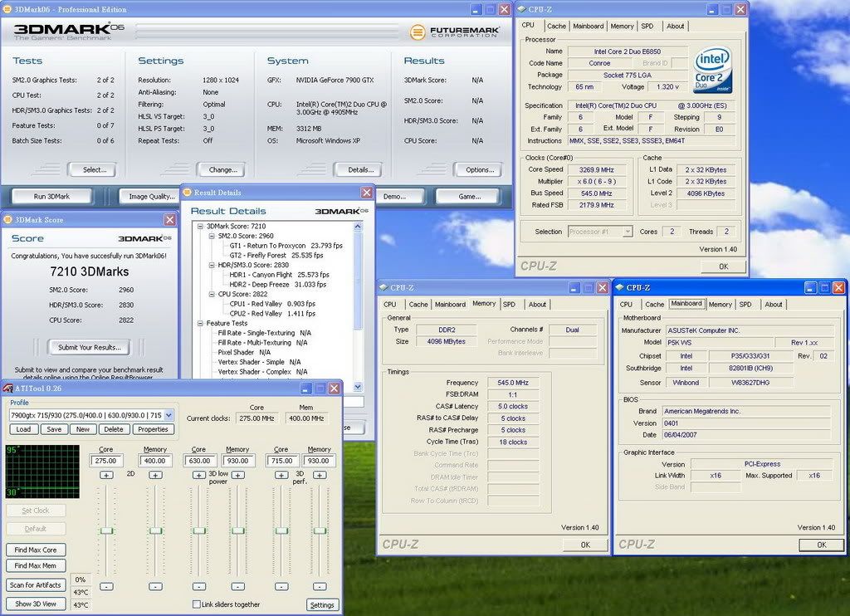Open the Processor #1 selection dropdown in CPU-Z
The image size is (850, 616).
coord(628,232)
